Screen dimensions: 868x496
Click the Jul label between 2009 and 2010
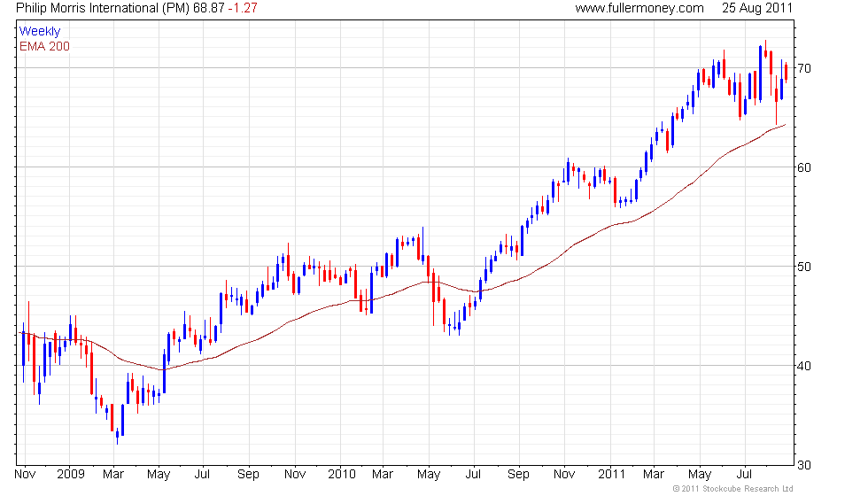coord(202,475)
